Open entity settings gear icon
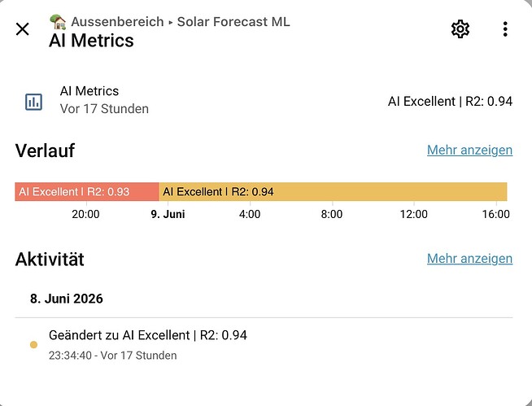This screenshot has height=406, width=532. coord(460,28)
